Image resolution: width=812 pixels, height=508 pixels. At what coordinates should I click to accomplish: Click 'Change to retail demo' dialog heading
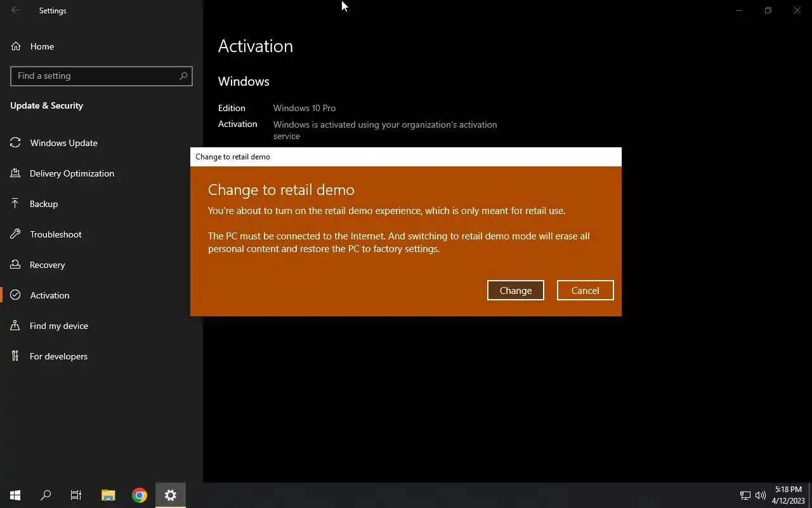(281, 190)
